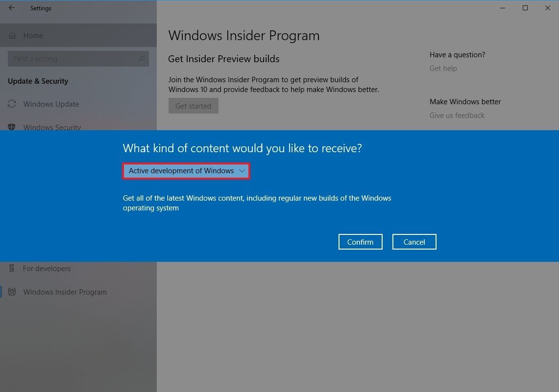
Task: Select the Windows Update refresh icon
Action: (x=12, y=104)
